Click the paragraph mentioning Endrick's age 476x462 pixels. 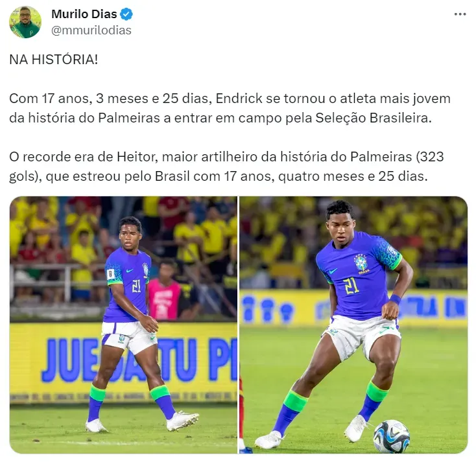click(x=230, y=108)
